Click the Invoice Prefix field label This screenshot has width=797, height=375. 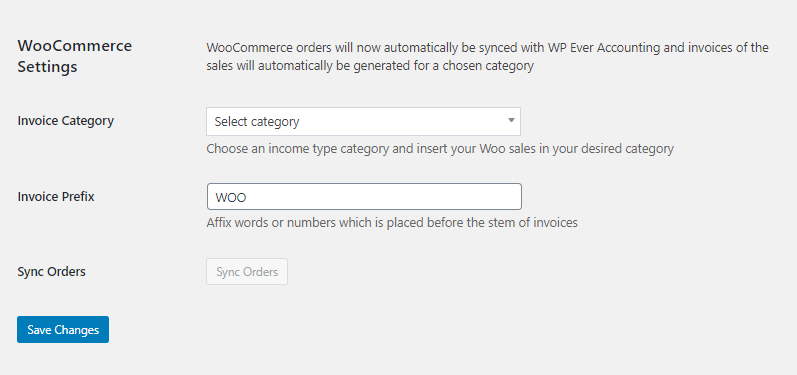tap(56, 197)
